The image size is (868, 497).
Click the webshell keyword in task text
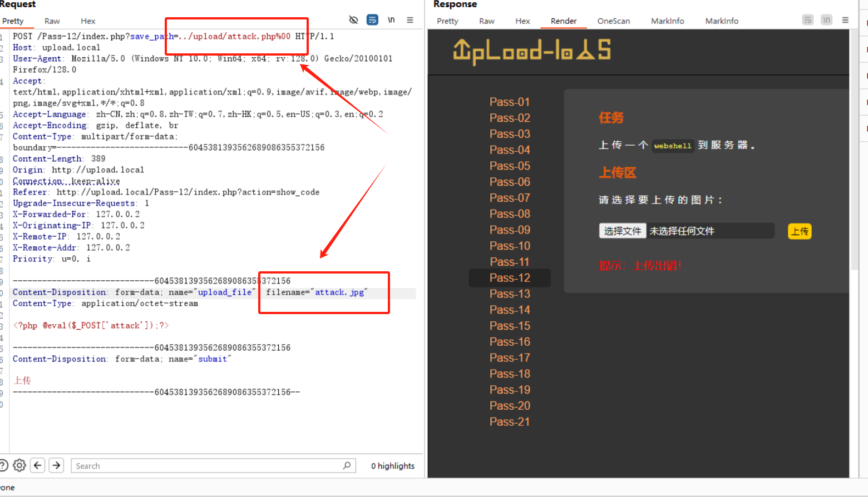tap(673, 146)
